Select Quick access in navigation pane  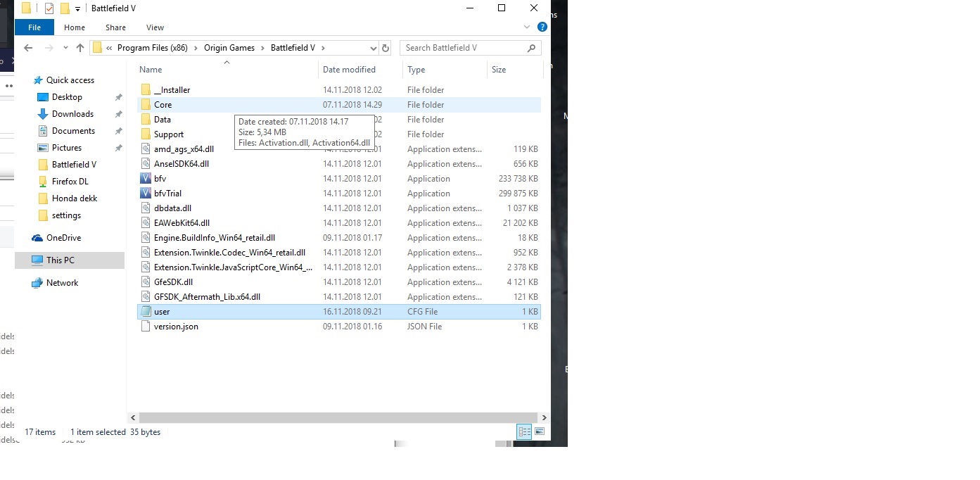(70, 80)
